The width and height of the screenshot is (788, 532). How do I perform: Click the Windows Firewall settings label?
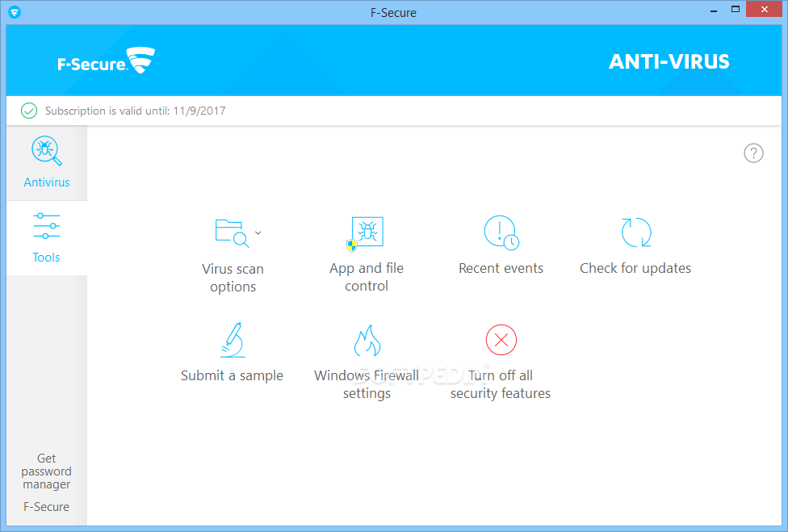click(367, 384)
